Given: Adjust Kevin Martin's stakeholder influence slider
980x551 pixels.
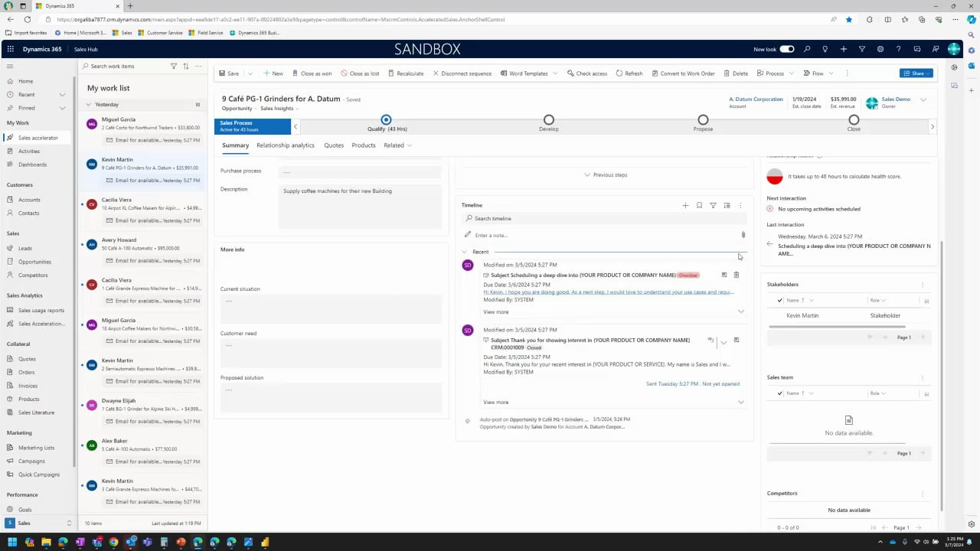Looking at the screenshot, I should pos(837,327).
